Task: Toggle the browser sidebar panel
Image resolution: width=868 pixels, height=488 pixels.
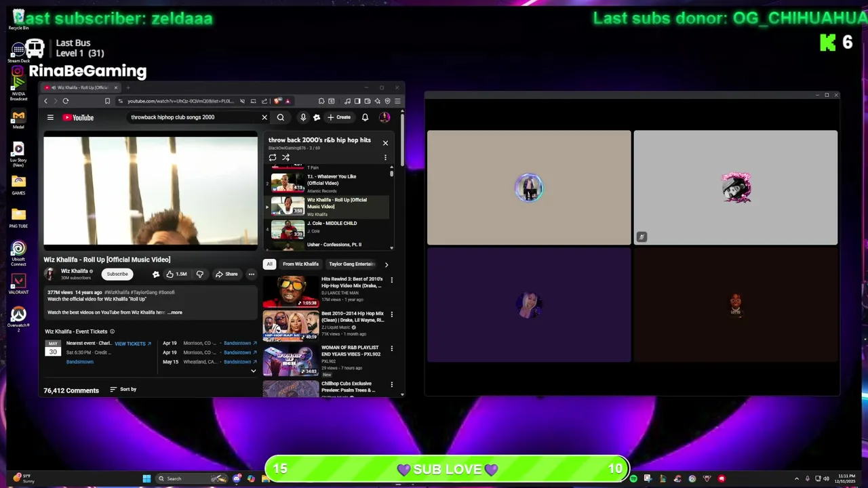Action: tap(357, 101)
